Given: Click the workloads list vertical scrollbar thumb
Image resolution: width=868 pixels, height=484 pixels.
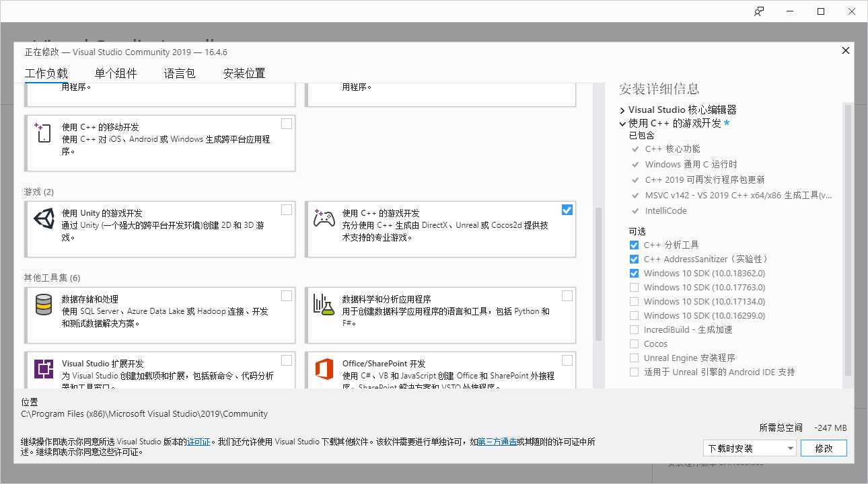Looking at the screenshot, I should point(598,274).
